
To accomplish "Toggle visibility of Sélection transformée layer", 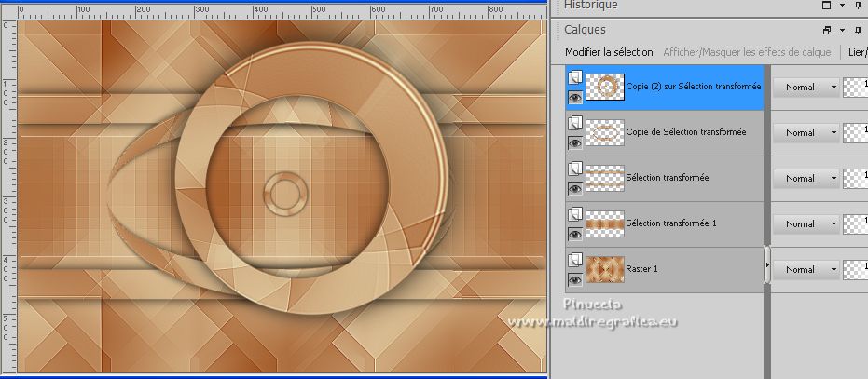I will [575, 189].
